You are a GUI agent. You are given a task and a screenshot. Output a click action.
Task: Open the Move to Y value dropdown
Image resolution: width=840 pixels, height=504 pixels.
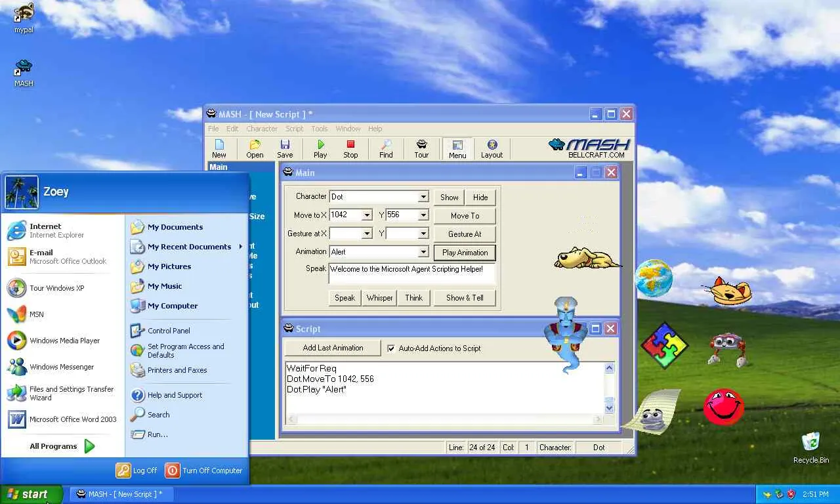(x=423, y=215)
